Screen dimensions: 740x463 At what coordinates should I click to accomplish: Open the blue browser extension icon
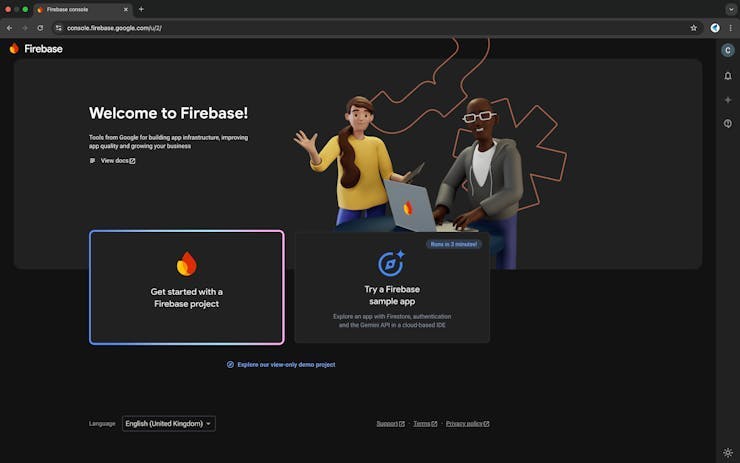pyautogui.click(x=715, y=28)
